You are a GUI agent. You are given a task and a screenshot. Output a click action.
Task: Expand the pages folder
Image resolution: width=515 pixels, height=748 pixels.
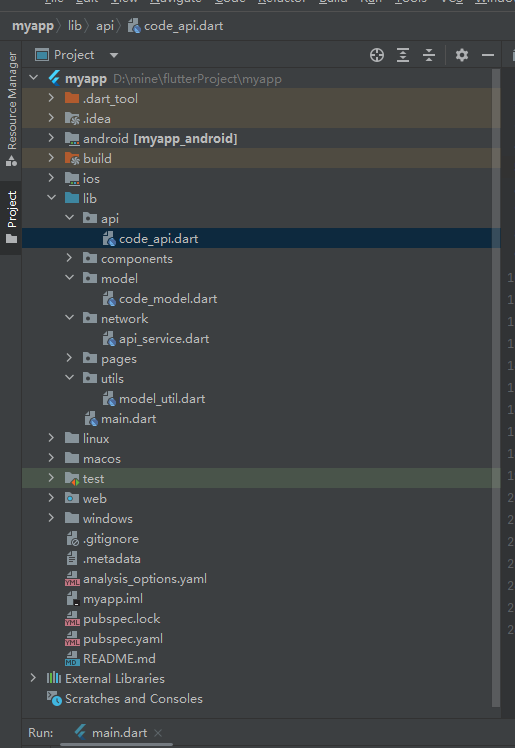tap(70, 358)
